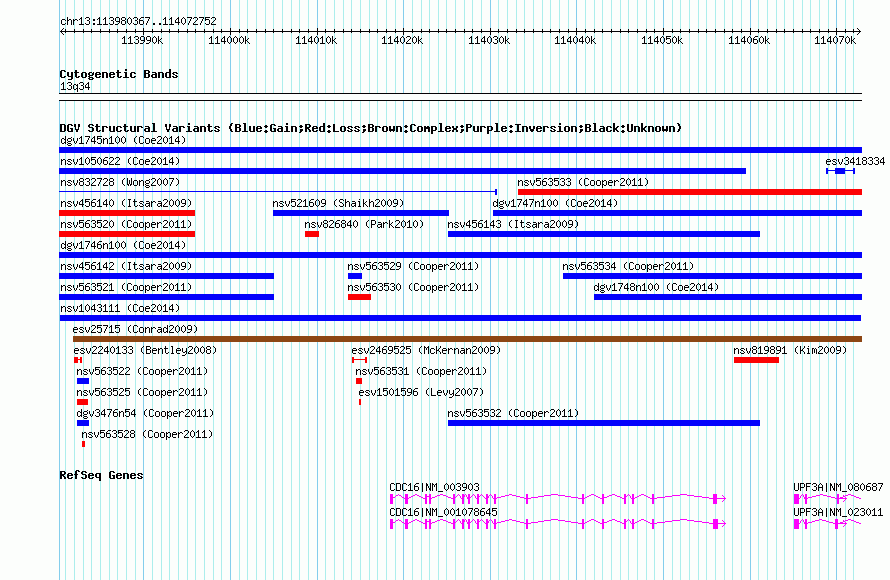Click the small red nsv563525 (Cooper2011) bar
The image size is (890, 580).
tap(82, 402)
